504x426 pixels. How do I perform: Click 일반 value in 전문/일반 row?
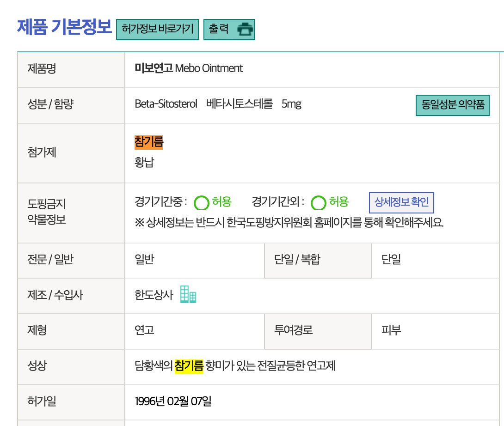tap(144, 259)
